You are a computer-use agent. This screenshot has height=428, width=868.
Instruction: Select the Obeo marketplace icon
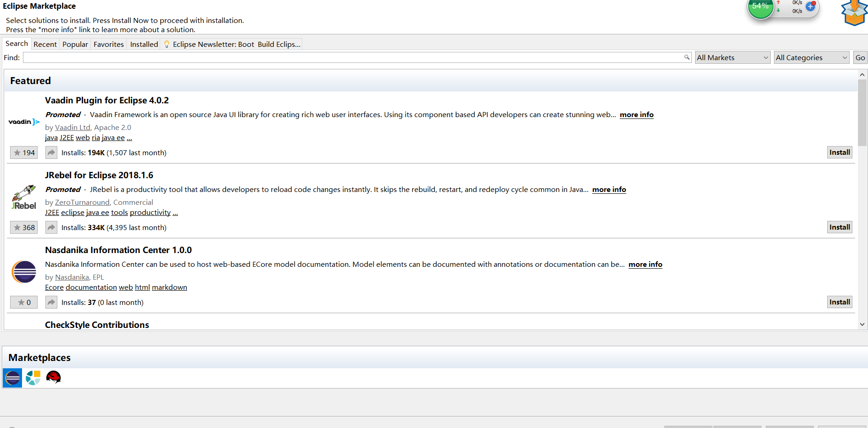click(33, 377)
